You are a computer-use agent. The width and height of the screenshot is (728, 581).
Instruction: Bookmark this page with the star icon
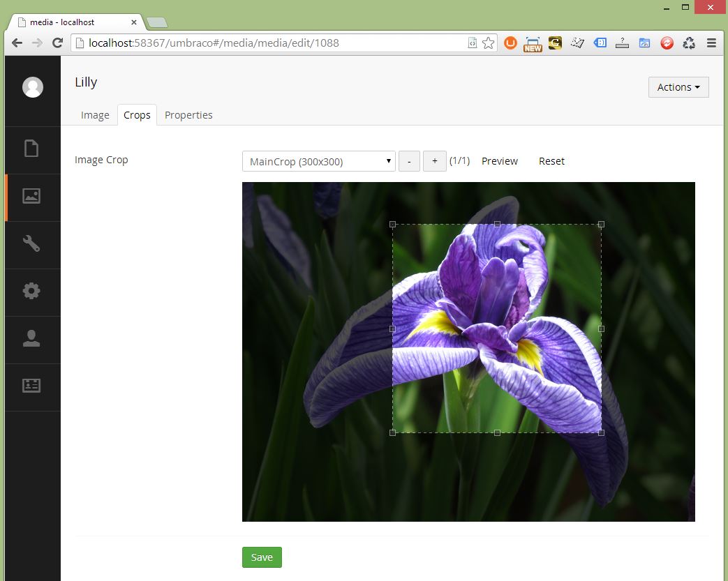(x=488, y=43)
